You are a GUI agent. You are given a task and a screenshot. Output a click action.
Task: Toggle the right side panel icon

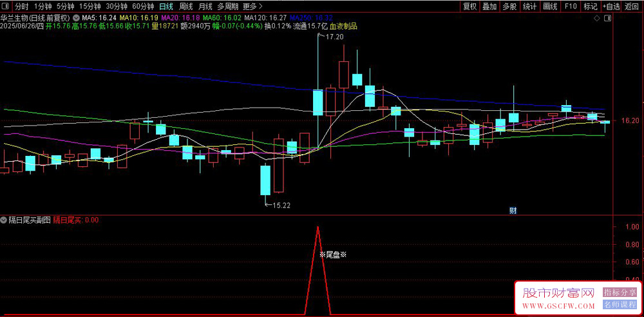pyautogui.click(x=608, y=18)
